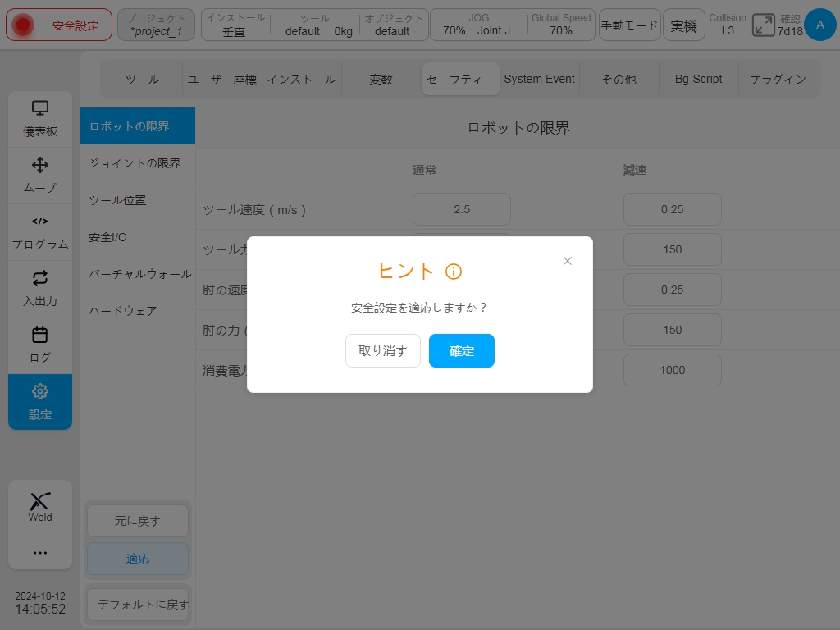840x630 pixels.
Task: Switch to the その他 tab
Action: [619, 80]
